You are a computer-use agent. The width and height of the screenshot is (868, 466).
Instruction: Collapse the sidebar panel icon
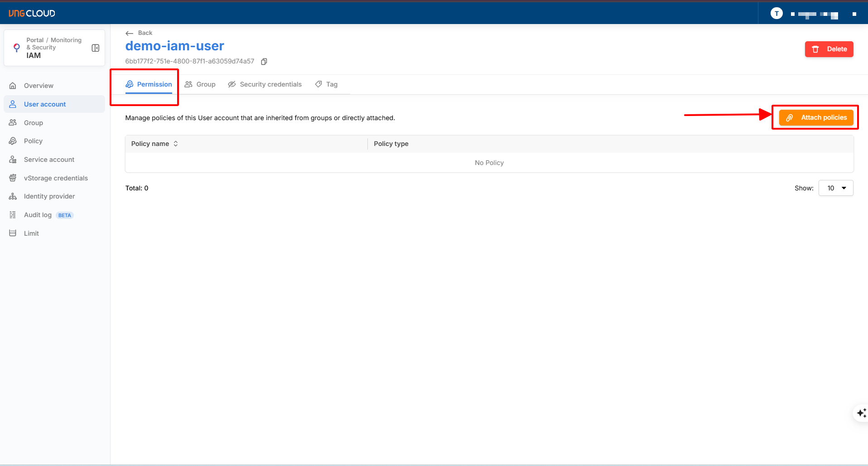click(96, 48)
